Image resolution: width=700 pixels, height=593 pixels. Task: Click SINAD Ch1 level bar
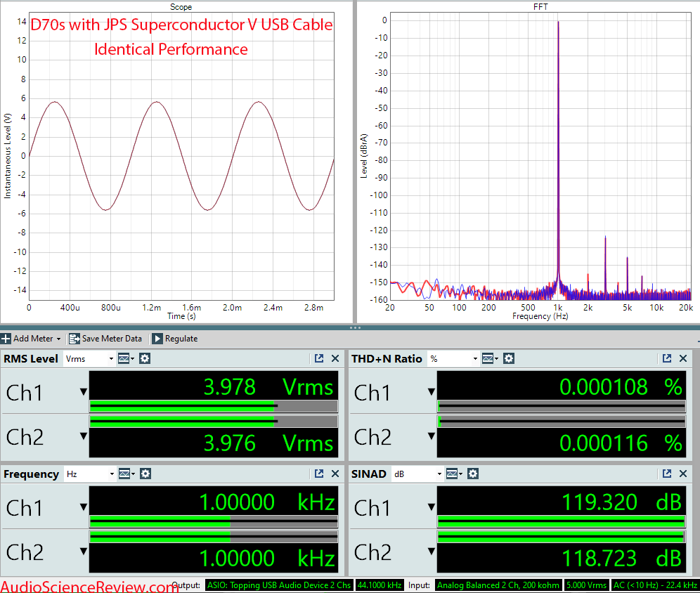[x=561, y=521]
